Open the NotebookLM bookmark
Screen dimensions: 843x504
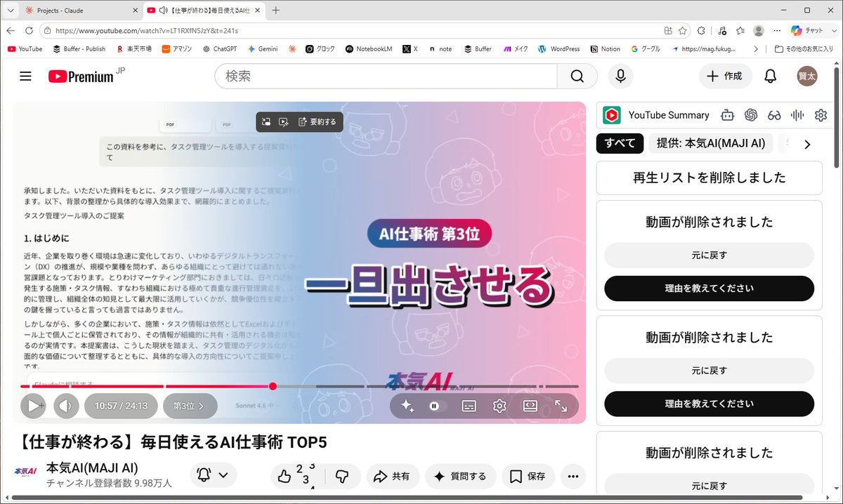370,49
